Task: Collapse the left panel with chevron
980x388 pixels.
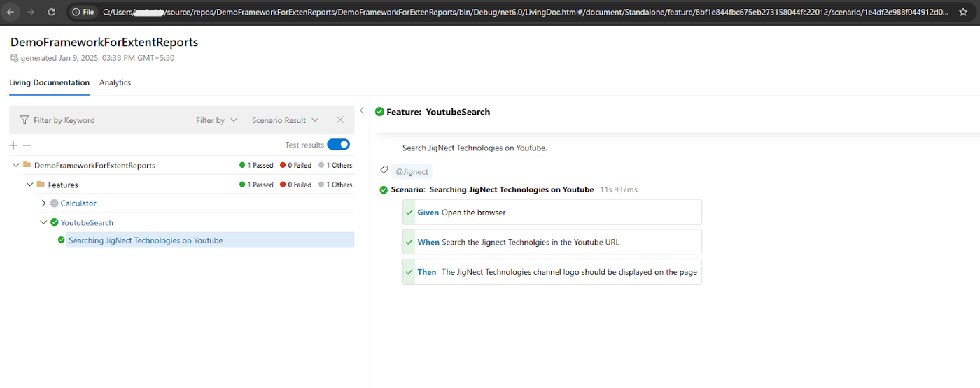Action: pyautogui.click(x=362, y=110)
